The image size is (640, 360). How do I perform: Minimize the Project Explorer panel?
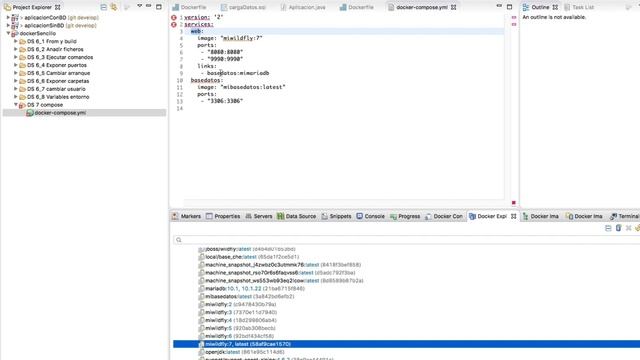(149, 6)
